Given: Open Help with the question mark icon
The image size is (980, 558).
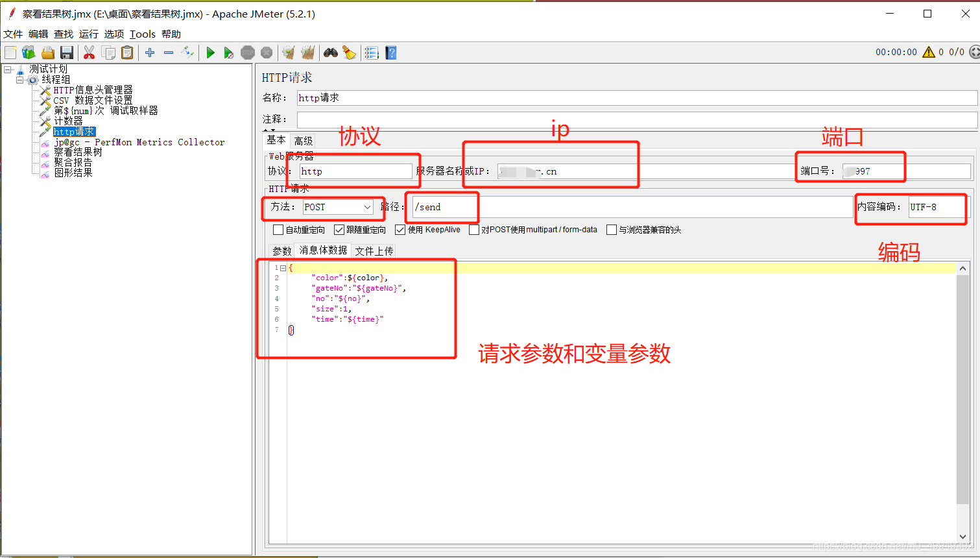Looking at the screenshot, I should click(x=391, y=53).
